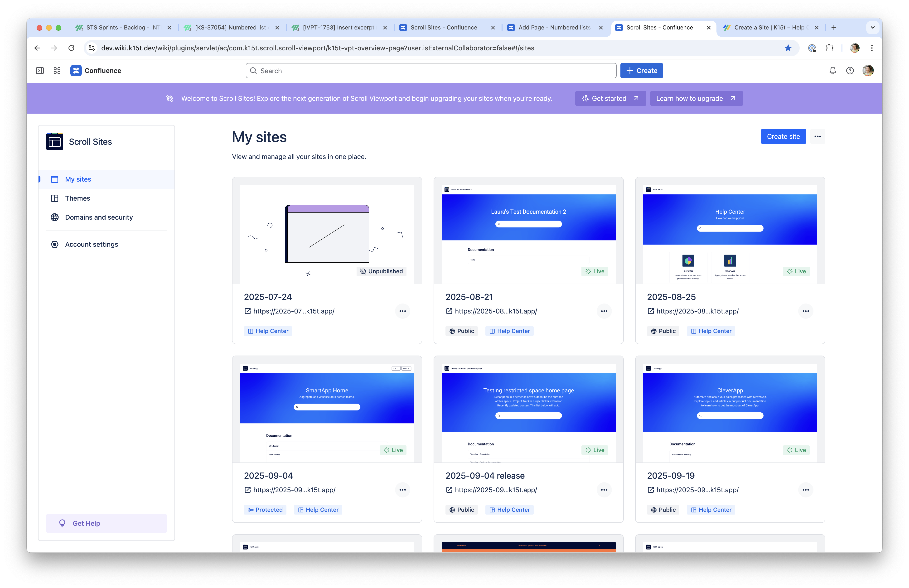Click the Live status badge on 2025-08-21
Viewport: 909px width, 588px height.
point(595,271)
